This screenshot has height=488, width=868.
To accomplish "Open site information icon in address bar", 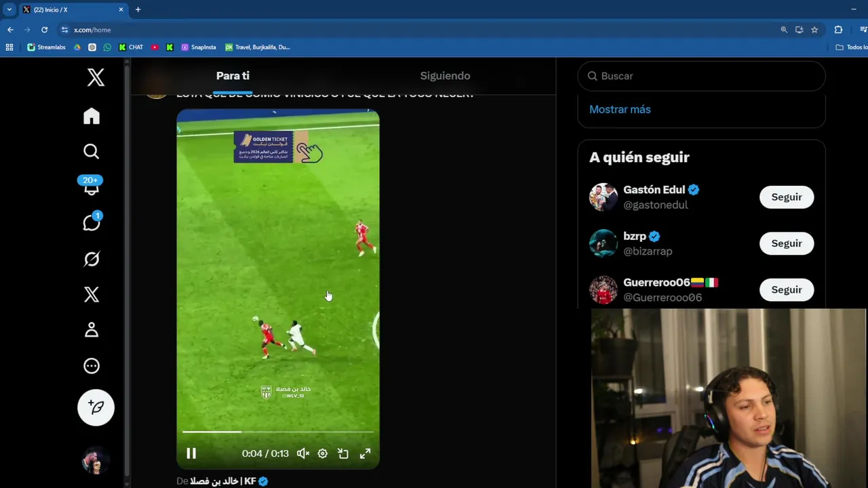I will click(x=65, y=30).
